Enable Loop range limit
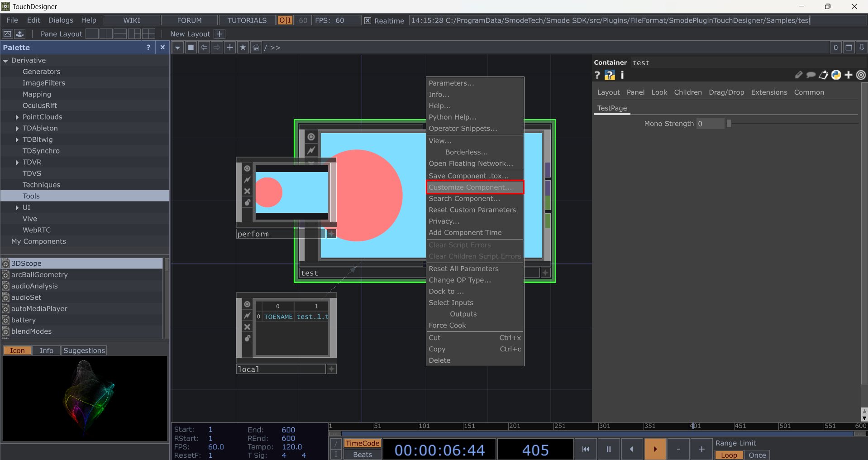This screenshot has height=460, width=868. (729, 455)
